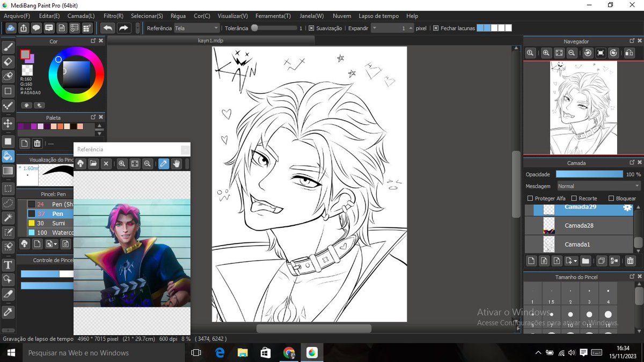Select the Camada28 layer
The width and height of the screenshot is (644, 362).
point(579,226)
